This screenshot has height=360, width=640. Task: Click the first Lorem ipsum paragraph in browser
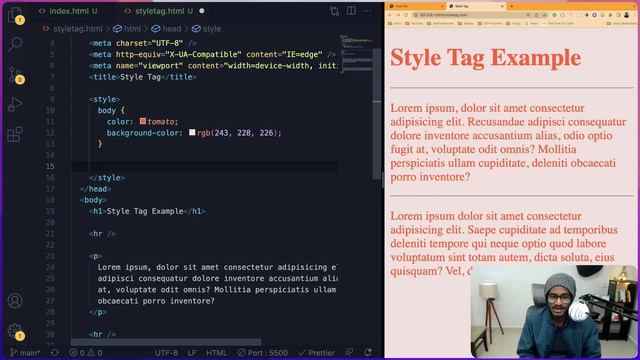(x=509, y=142)
